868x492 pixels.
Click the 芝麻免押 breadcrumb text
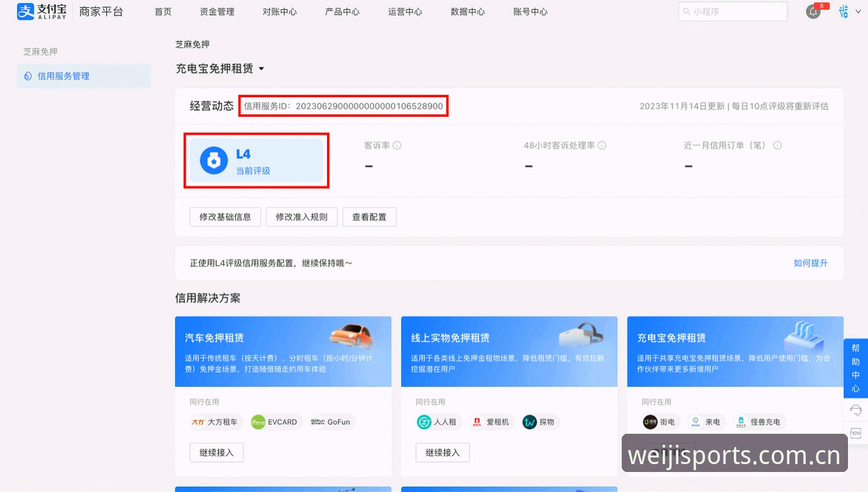(192, 44)
